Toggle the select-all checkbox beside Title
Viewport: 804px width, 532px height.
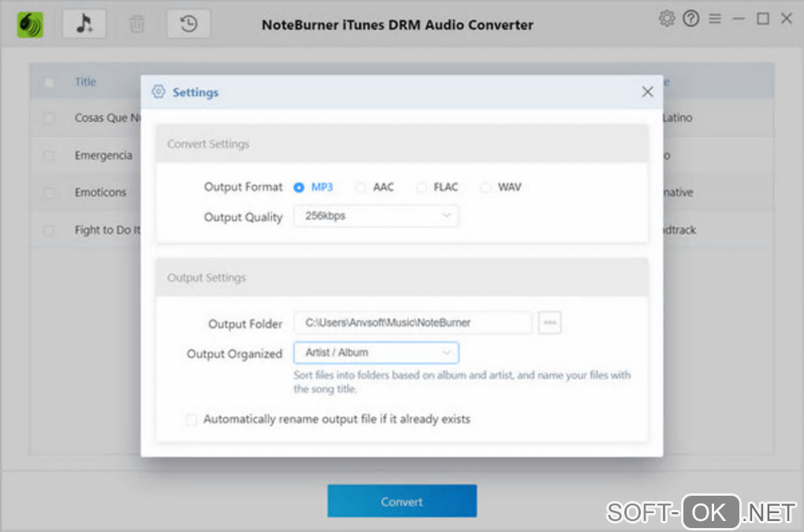tap(49, 82)
